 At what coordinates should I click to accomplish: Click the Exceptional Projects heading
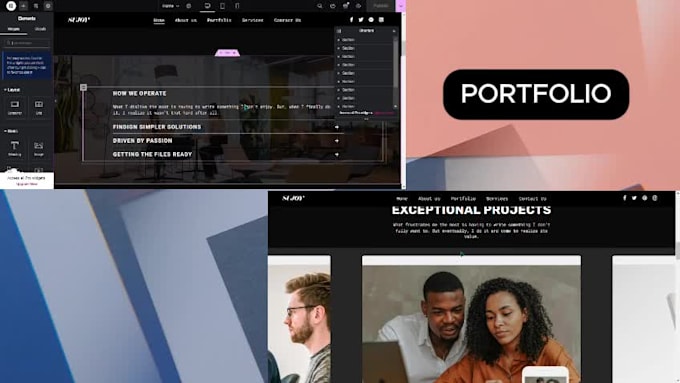[x=471, y=210]
